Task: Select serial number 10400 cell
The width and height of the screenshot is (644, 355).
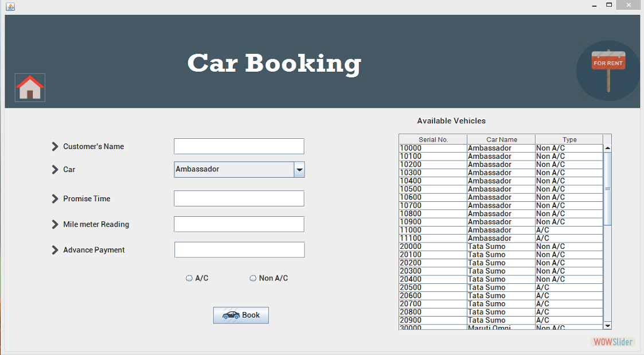Action: click(433, 181)
